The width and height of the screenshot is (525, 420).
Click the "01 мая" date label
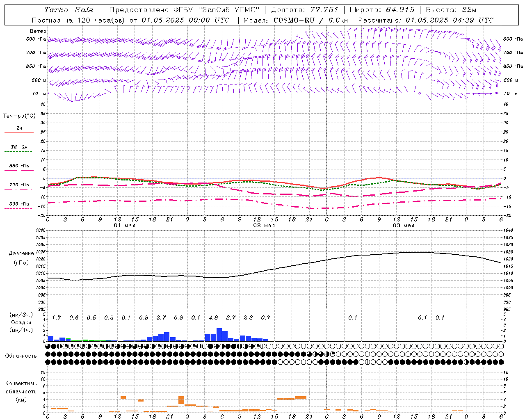click(x=124, y=226)
